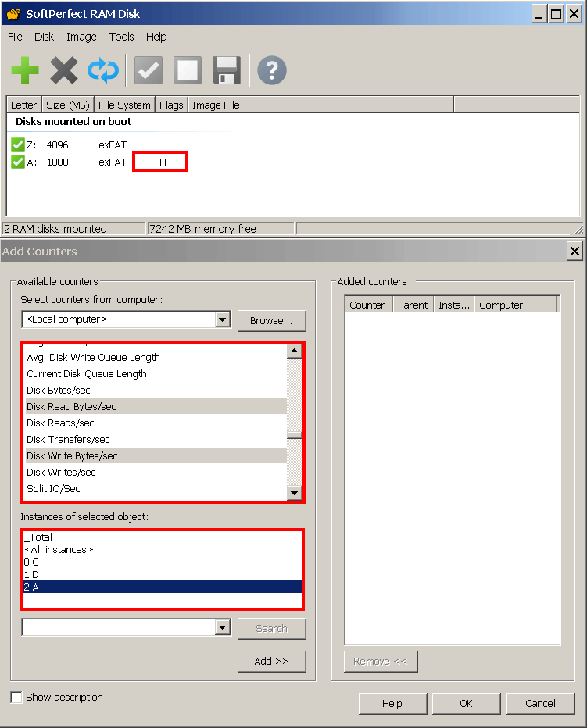This screenshot has width=587, height=728.
Task: Click the File System column header
Action: coord(124,105)
